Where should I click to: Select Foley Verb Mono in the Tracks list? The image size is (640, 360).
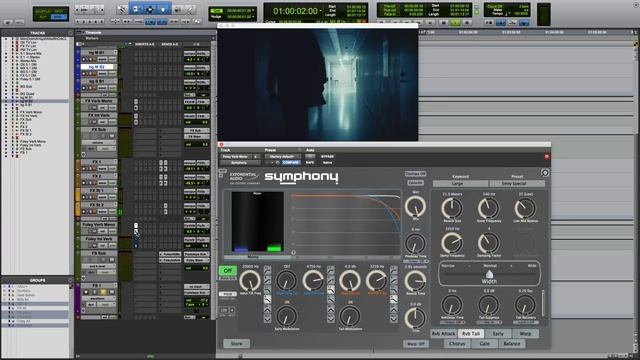pyautogui.click(x=33, y=142)
